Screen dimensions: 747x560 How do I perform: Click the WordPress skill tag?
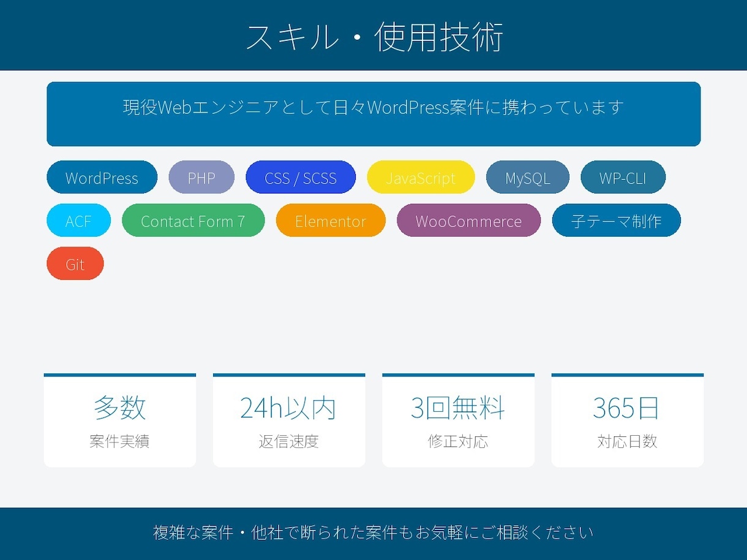point(102,177)
